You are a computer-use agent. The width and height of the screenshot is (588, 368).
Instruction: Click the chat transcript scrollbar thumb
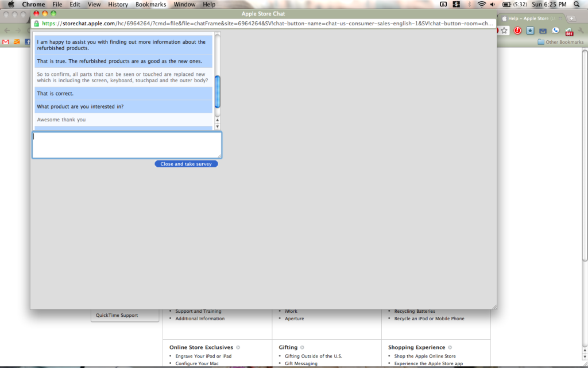coord(217,91)
